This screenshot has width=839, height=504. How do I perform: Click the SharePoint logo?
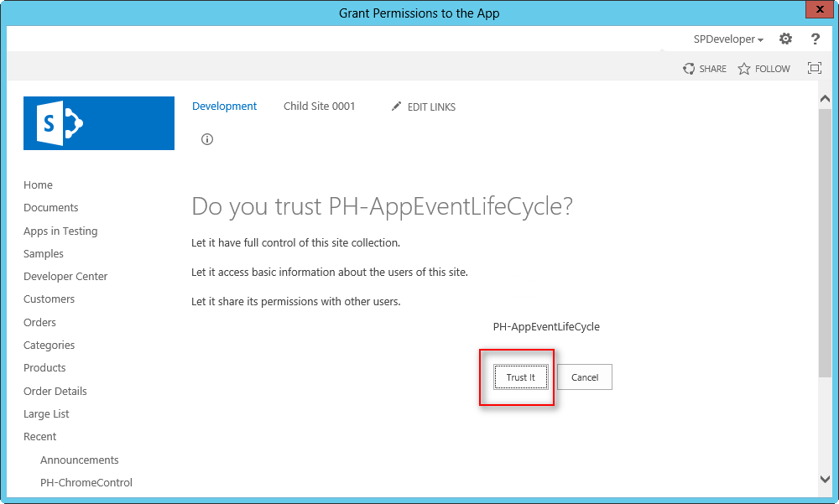99,123
